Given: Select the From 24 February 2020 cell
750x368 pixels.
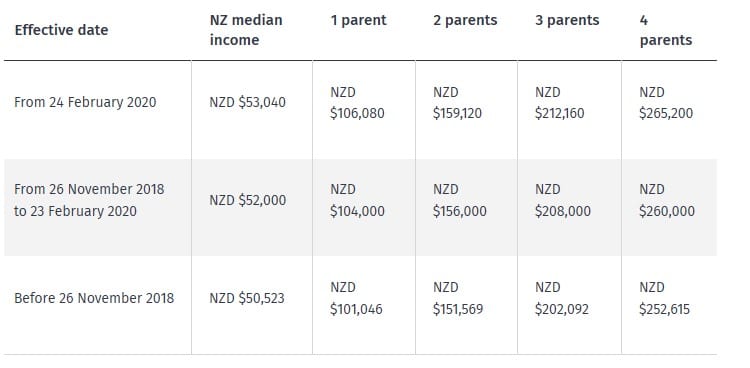Looking at the screenshot, I should click(x=85, y=102).
